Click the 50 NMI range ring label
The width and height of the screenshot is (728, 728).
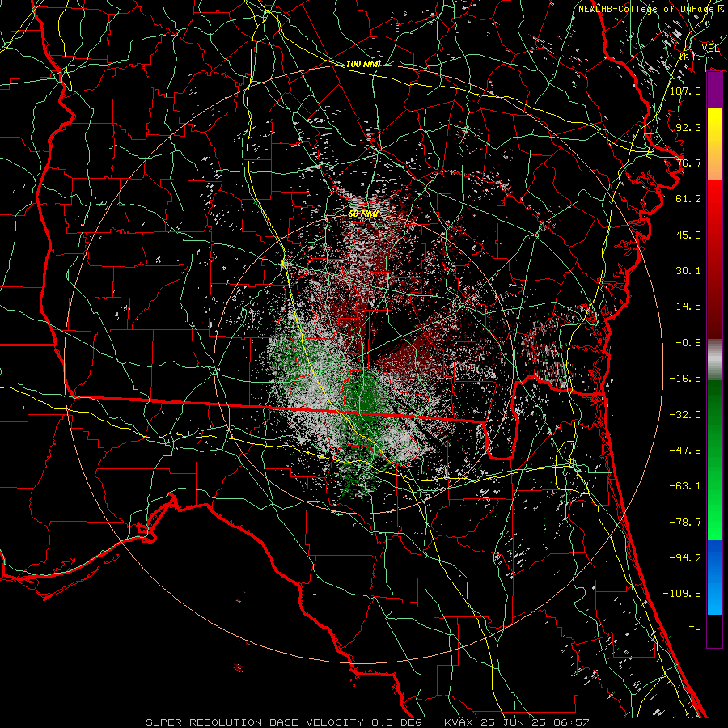363,214
